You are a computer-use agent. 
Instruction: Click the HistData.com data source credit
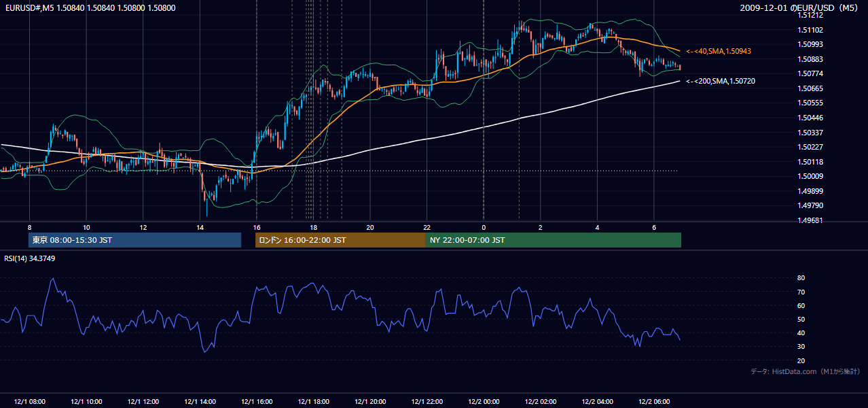click(806, 371)
